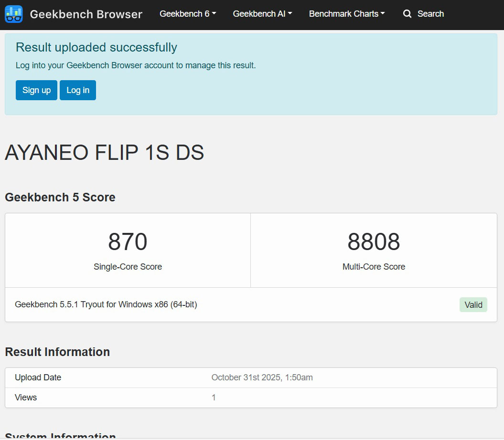Click the Single-Core Score label
Screen dimensions: 504x440
[x=128, y=267]
